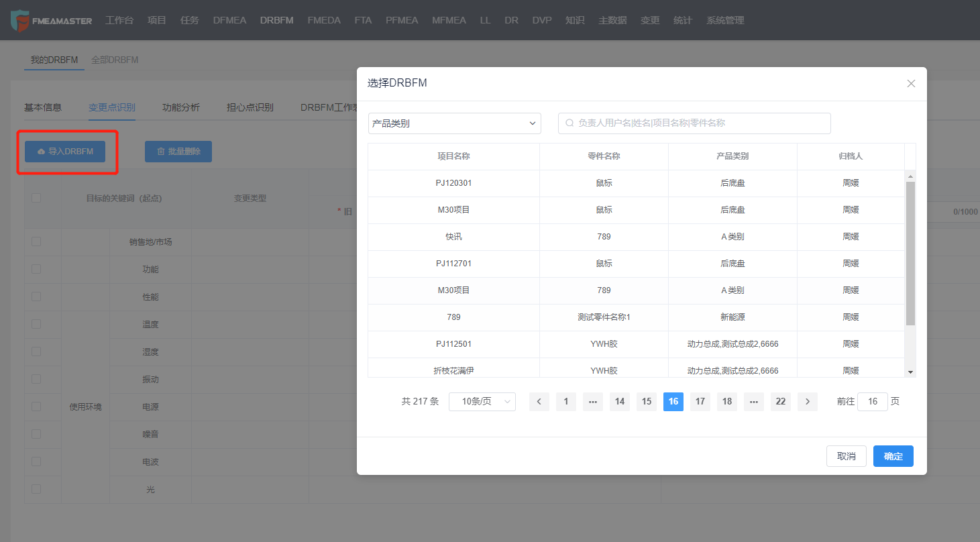The height and width of the screenshot is (542, 980).
Task: Check the 湿度 row checkbox
Action: [36, 351]
